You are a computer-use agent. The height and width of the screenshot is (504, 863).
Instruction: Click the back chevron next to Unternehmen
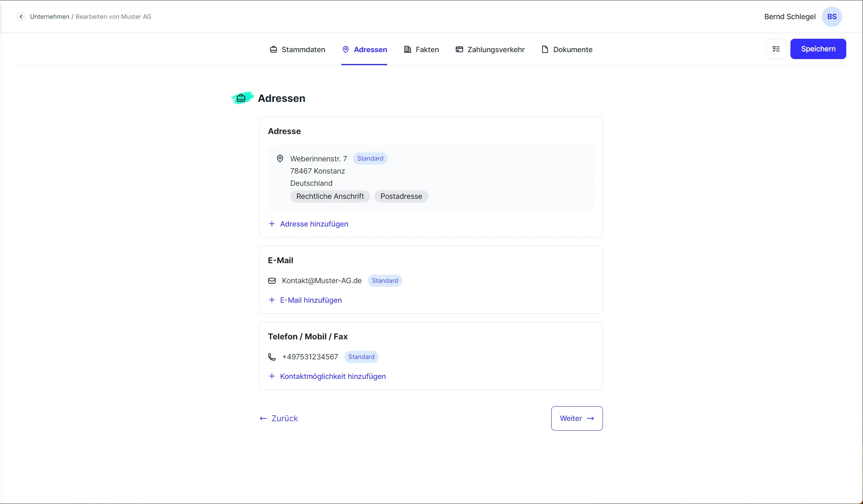(21, 17)
